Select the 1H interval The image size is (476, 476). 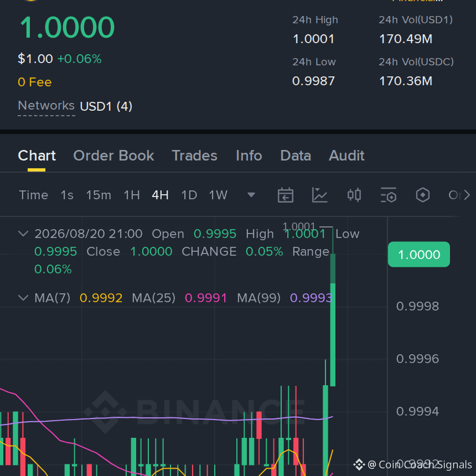132,195
